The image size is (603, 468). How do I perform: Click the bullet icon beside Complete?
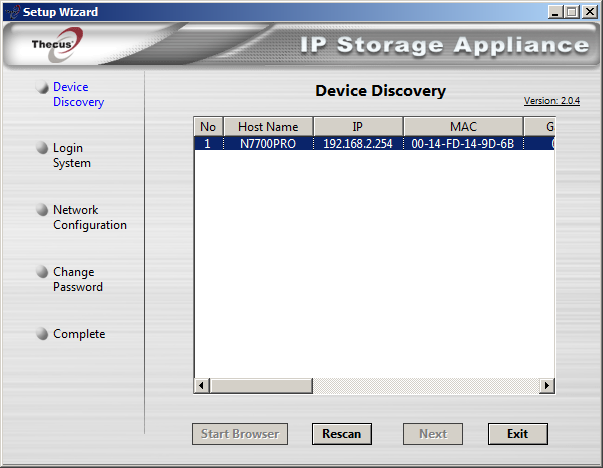[42, 333]
